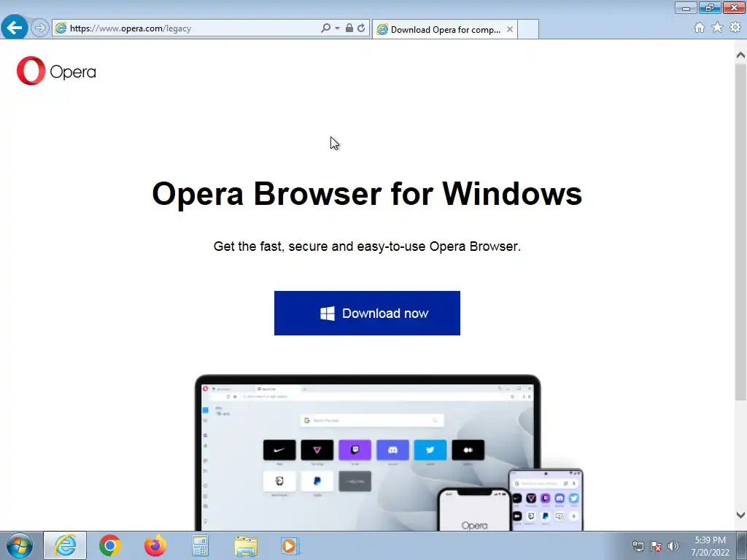Open Windows Explorer folder icon

(245, 546)
